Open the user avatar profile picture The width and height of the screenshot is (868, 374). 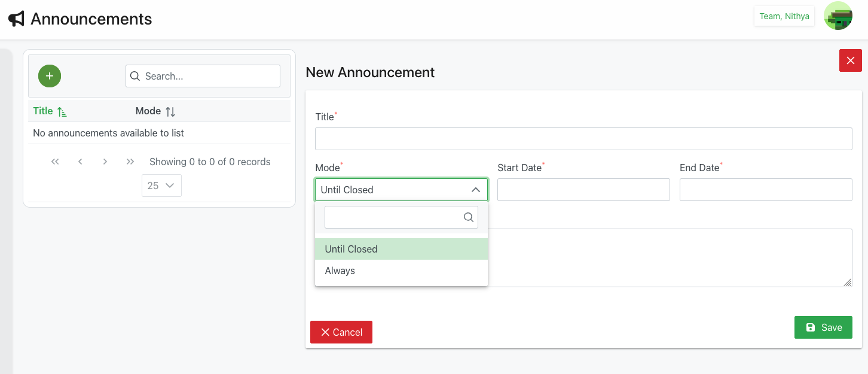tap(838, 16)
